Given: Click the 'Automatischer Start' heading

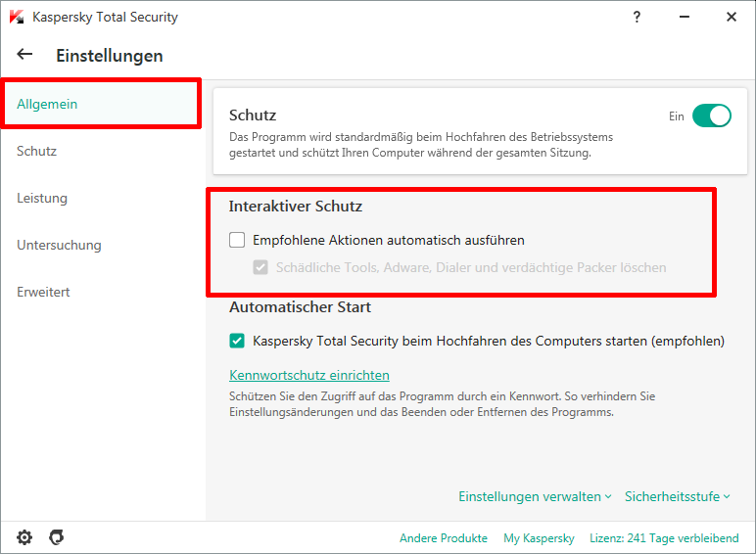Looking at the screenshot, I should click(x=300, y=307).
